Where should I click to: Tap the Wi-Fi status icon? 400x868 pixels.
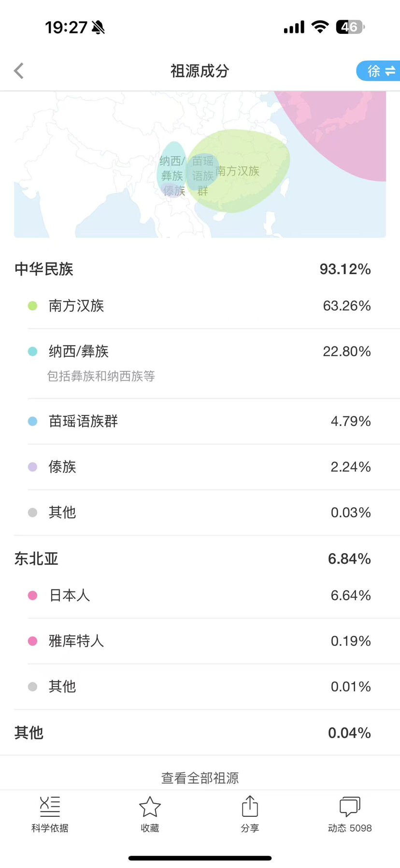tap(320, 27)
